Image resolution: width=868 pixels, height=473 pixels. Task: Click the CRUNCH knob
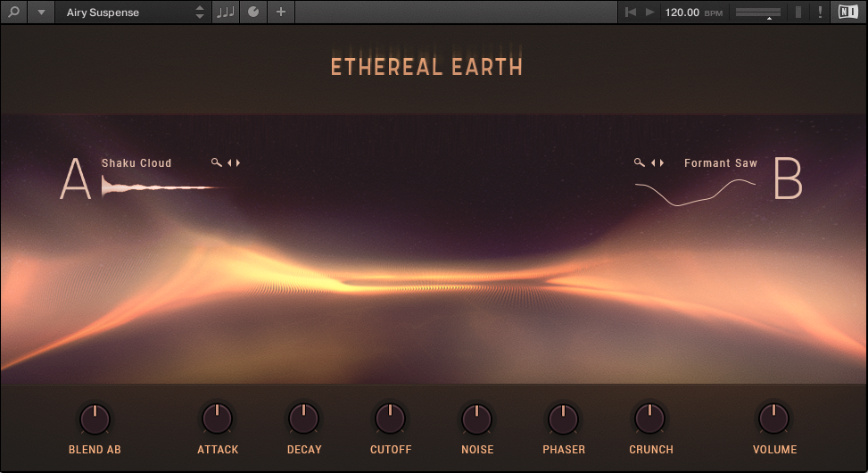(650, 419)
